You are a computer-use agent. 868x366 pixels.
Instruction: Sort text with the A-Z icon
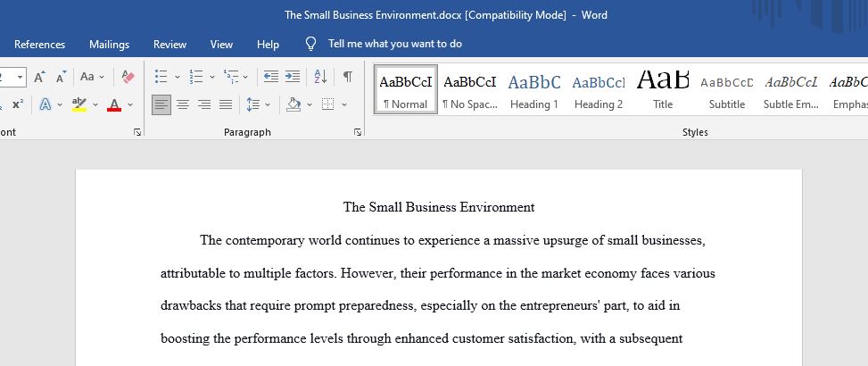(320, 77)
